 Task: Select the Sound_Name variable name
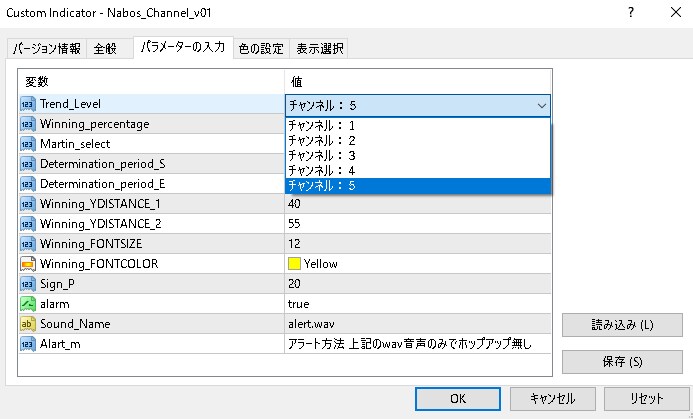point(75,324)
